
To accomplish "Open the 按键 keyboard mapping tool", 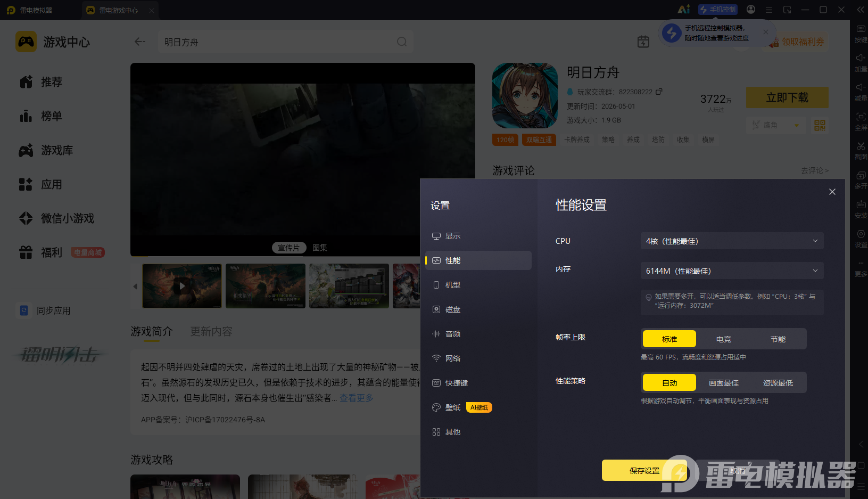I will 861,33.
